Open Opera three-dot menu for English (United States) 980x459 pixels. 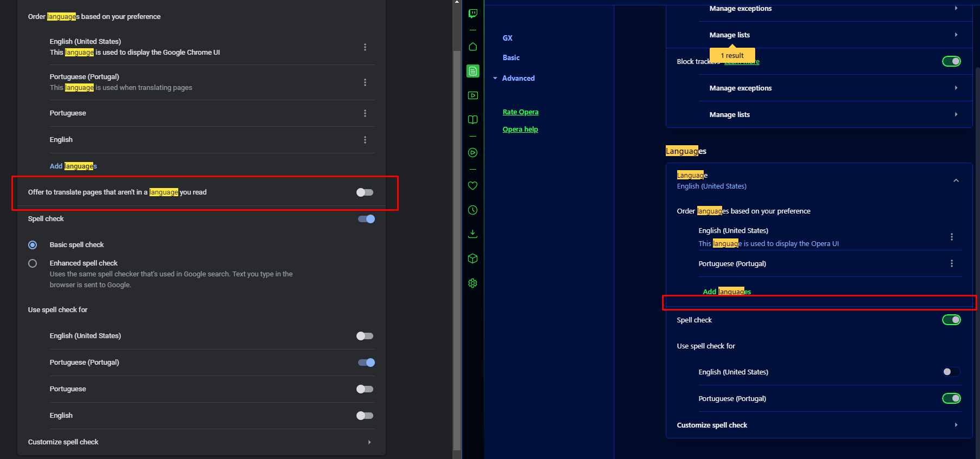click(x=952, y=237)
